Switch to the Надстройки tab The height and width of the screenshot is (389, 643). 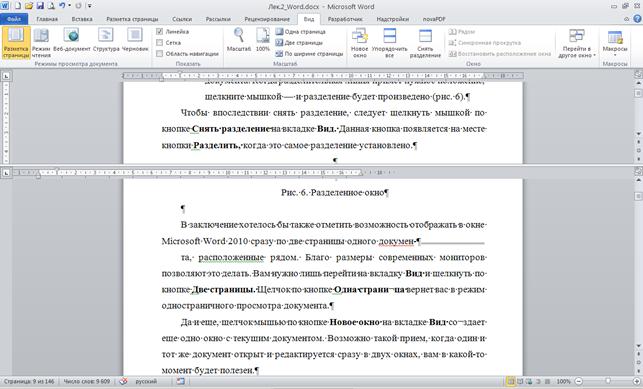[x=392, y=19]
